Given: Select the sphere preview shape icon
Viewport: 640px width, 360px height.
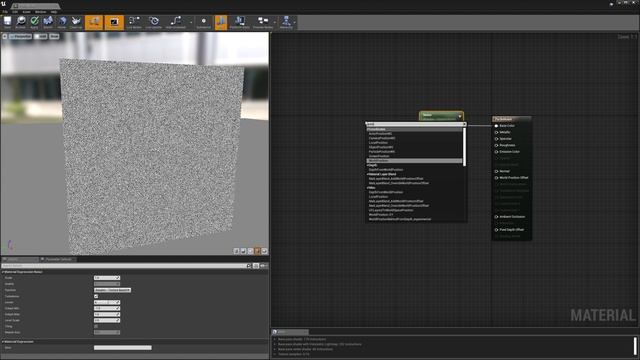Looking at the screenshot, I should 243,251.
